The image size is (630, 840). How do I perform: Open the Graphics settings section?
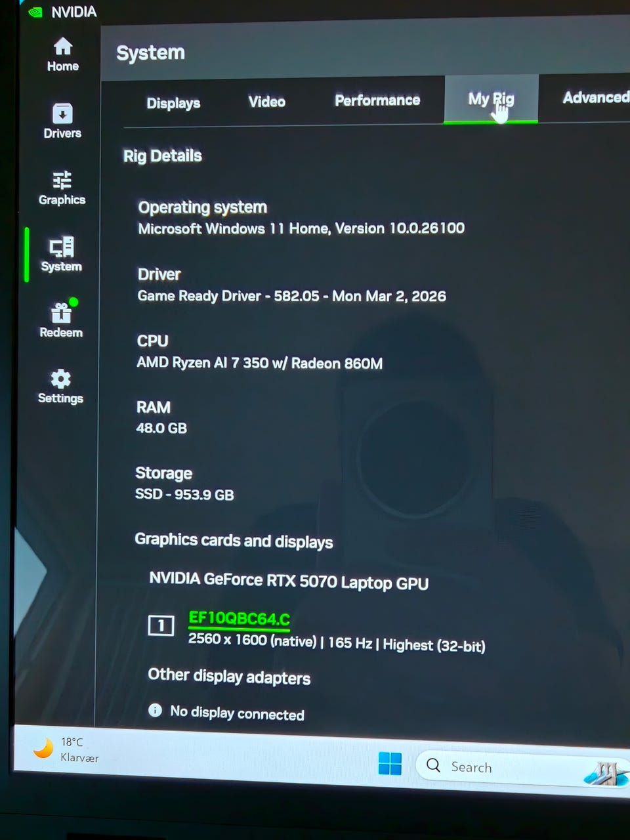[62, 189]
